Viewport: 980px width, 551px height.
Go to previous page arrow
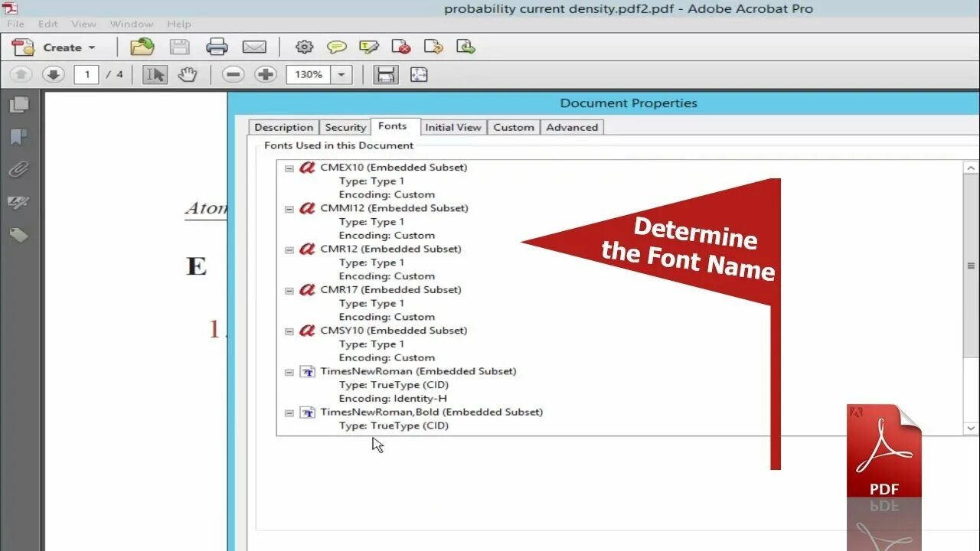point(21,74)
